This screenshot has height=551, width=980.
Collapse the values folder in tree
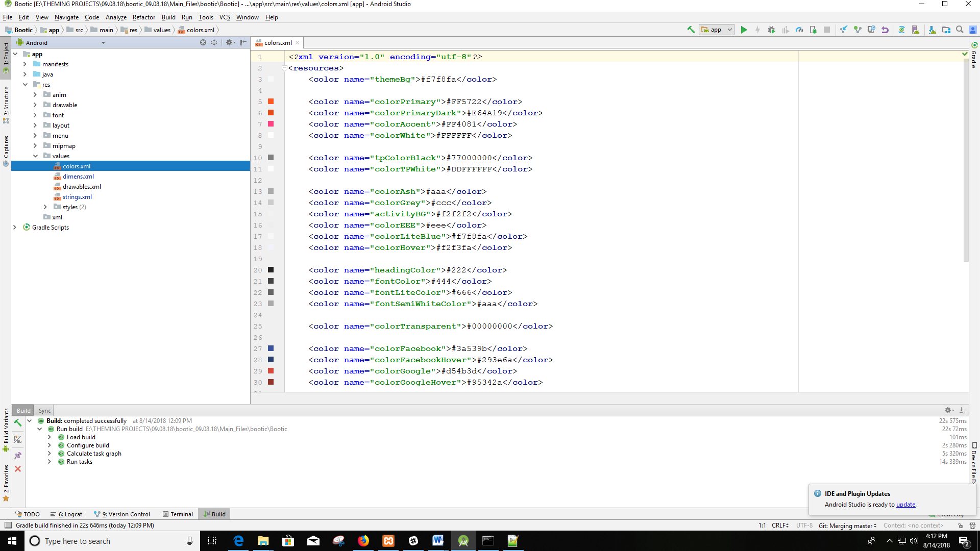(35, 156)
